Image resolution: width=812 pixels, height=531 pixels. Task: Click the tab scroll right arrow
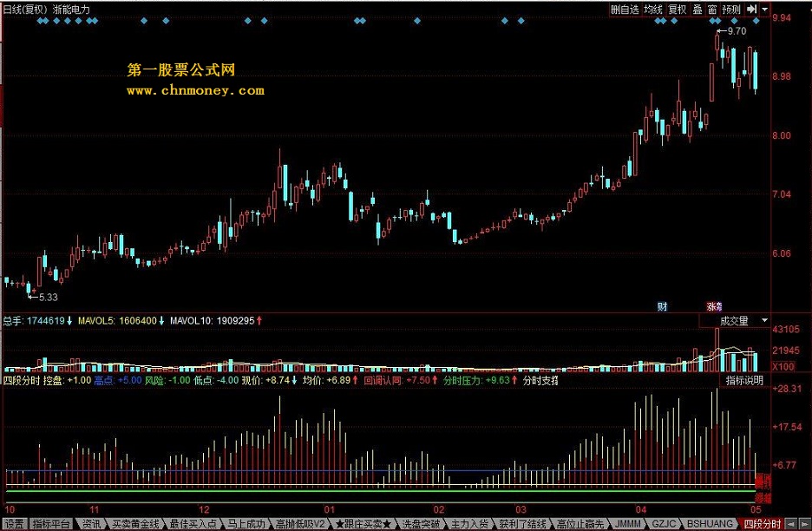pos(805,524)
